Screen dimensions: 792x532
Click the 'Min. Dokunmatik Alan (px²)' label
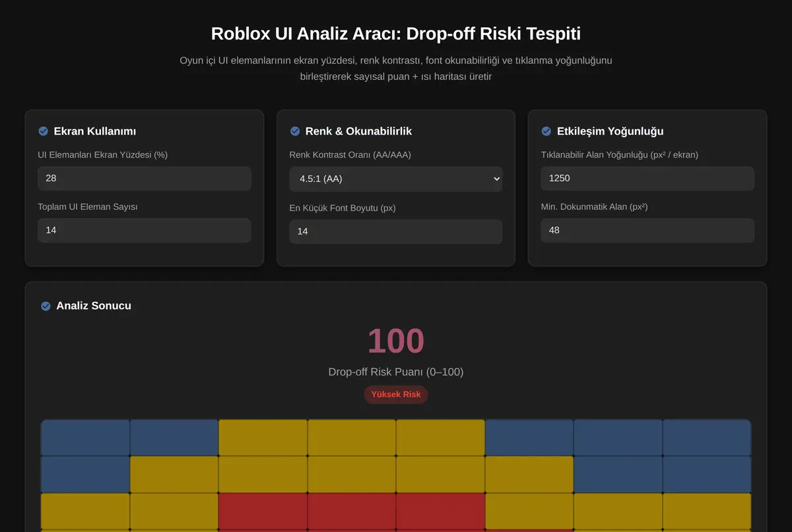pos(595,207)
